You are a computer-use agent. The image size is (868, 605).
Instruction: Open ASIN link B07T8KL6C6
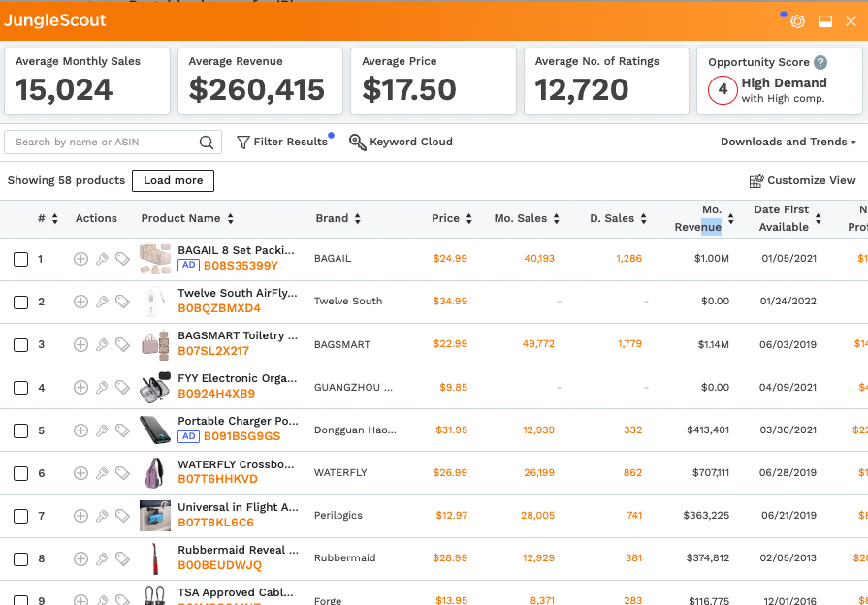point(216,522)
